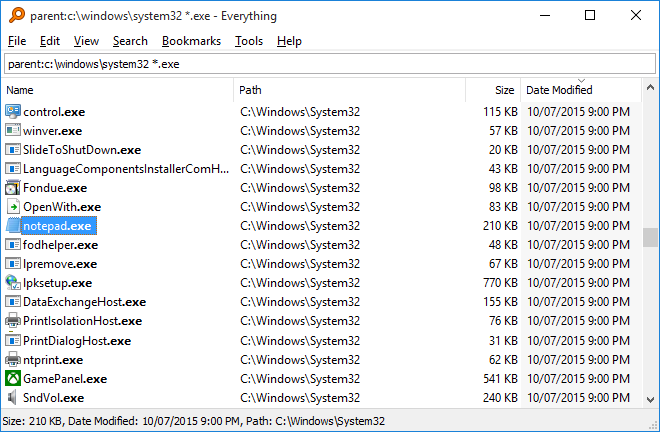Click the Everything magnifier icon in title bar
This screenshot has height=432, width=660.
17,15
